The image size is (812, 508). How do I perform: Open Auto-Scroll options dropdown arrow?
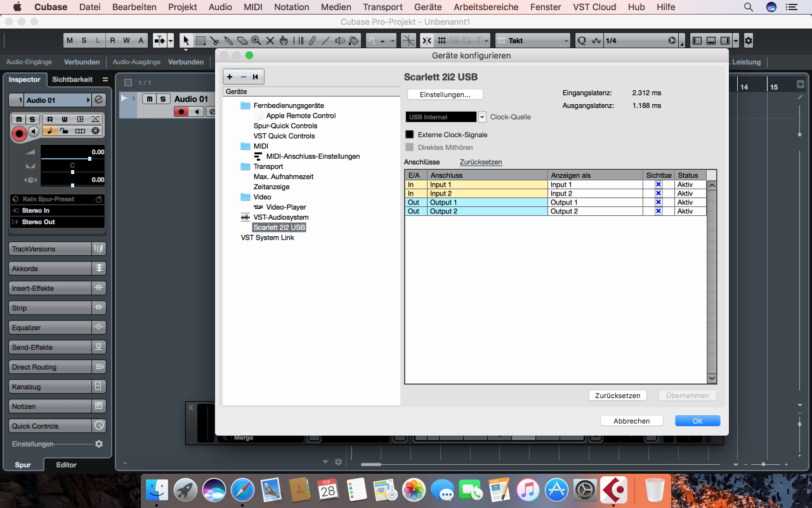171,41
